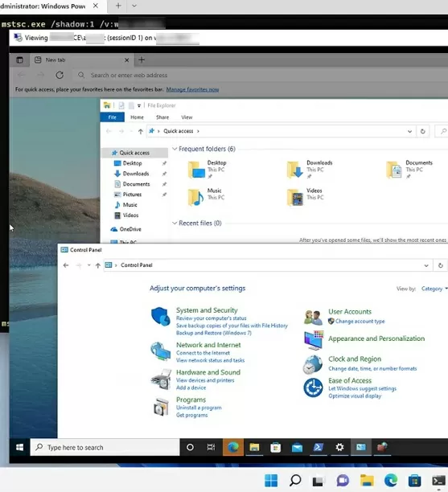Open the Programs category
The image size is (448, 492).
(191, 400)
